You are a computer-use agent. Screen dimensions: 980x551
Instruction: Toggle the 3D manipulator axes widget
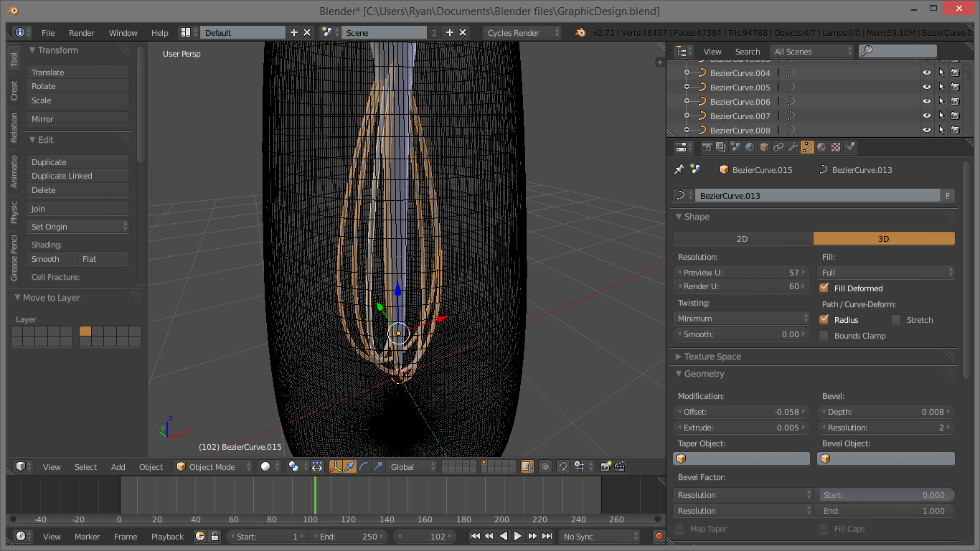pyautogui.click(x=336, y=466)
